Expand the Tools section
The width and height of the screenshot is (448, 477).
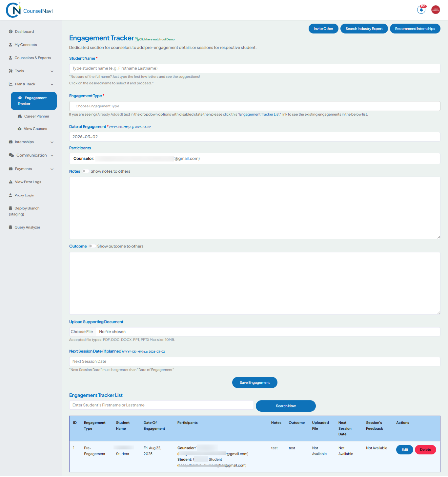point(31,71)
